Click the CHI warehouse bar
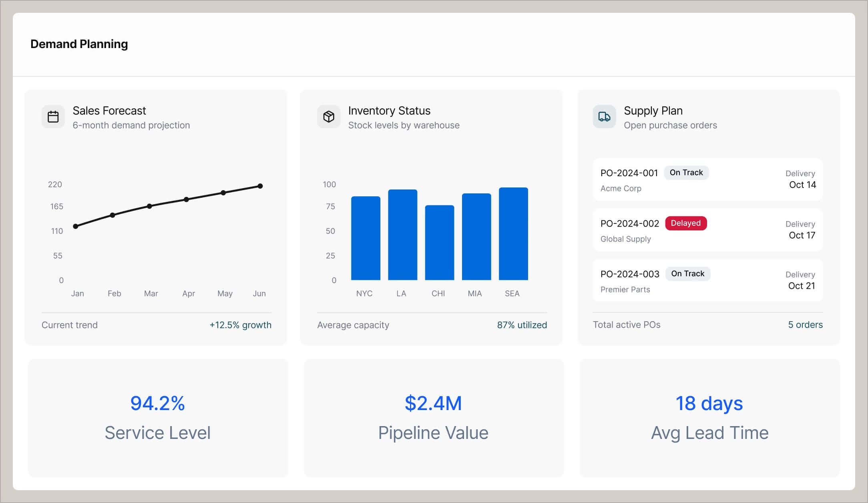This screenshot has width=868, height=503. (439, 242)
